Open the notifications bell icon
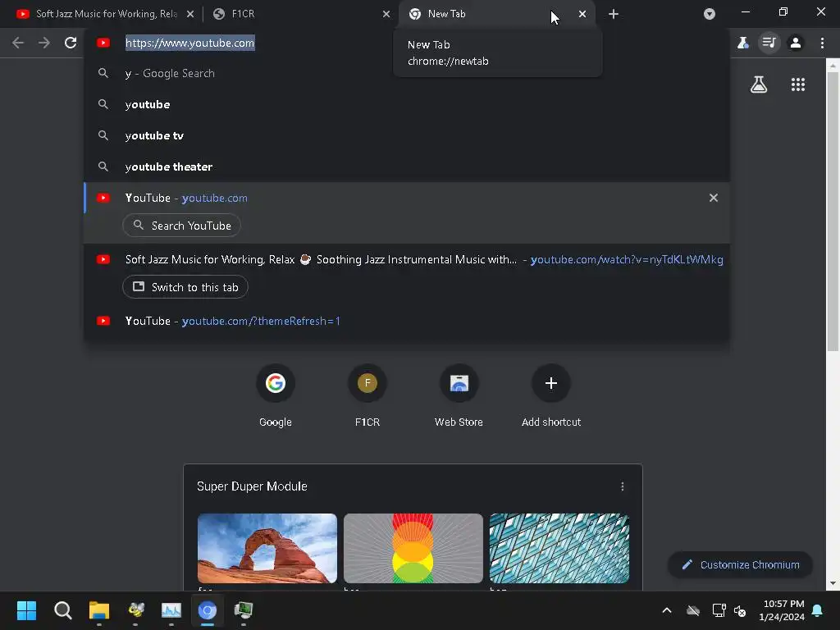Viewport: 840px width, 630px height. tap(818, 610)
